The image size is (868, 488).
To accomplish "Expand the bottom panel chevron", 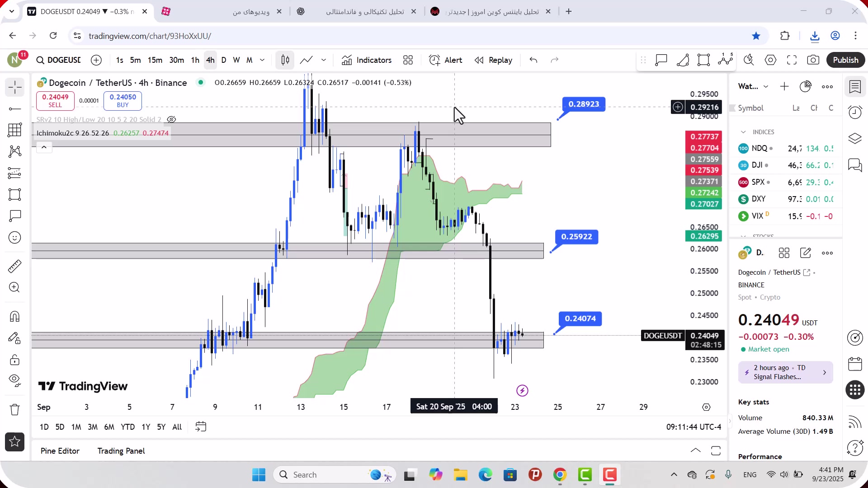I will pos(696,451).
